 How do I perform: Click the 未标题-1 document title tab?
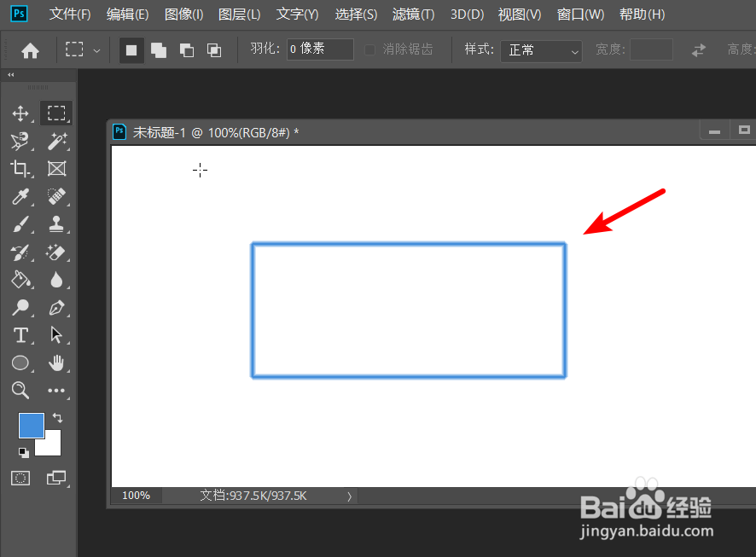coord(216,132)
